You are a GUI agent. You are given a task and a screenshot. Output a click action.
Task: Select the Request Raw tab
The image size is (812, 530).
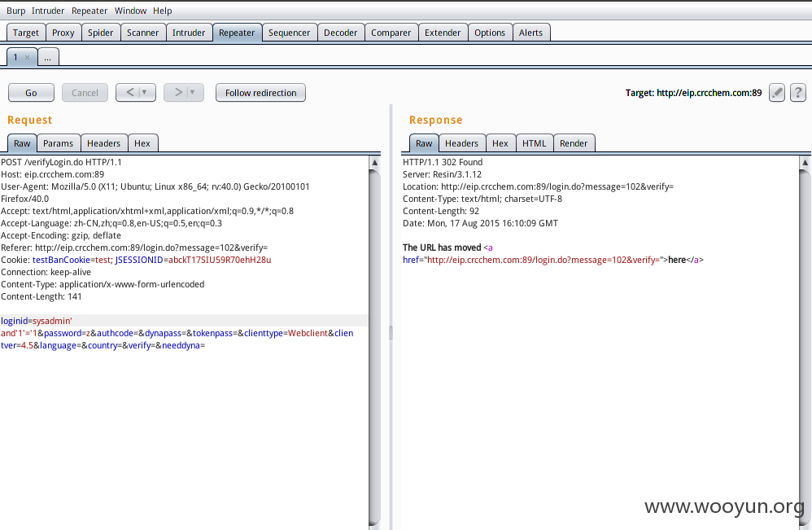pyautogui.click(x=22, y=143)
